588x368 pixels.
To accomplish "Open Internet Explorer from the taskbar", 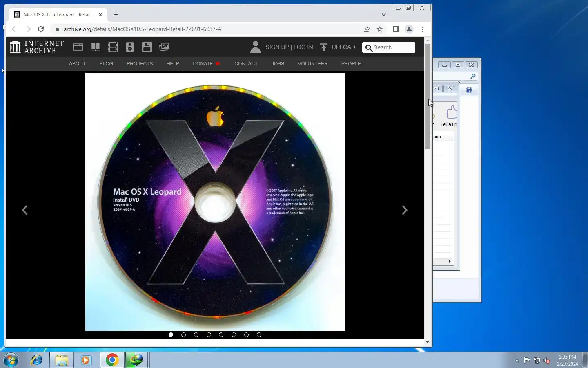I will [x=37, y=360].
